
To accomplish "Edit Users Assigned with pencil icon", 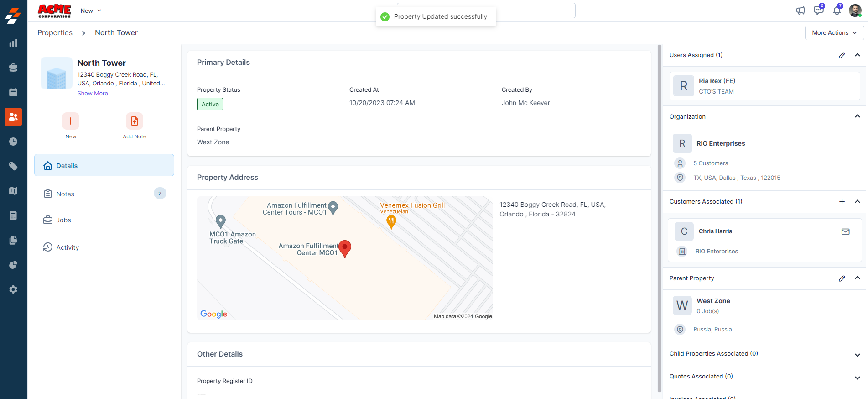I will point(842,55).
